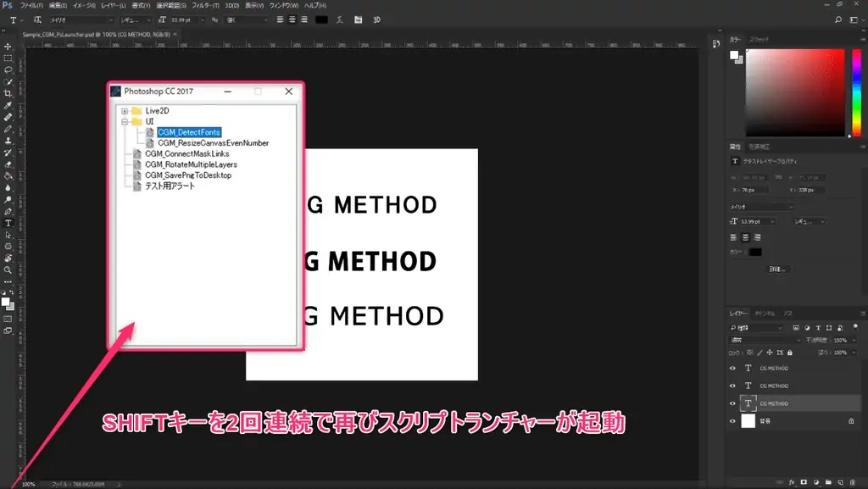Toggle lock transparent pixels
The height and width of the screenshot is (489, 868).
coord(750,353)
